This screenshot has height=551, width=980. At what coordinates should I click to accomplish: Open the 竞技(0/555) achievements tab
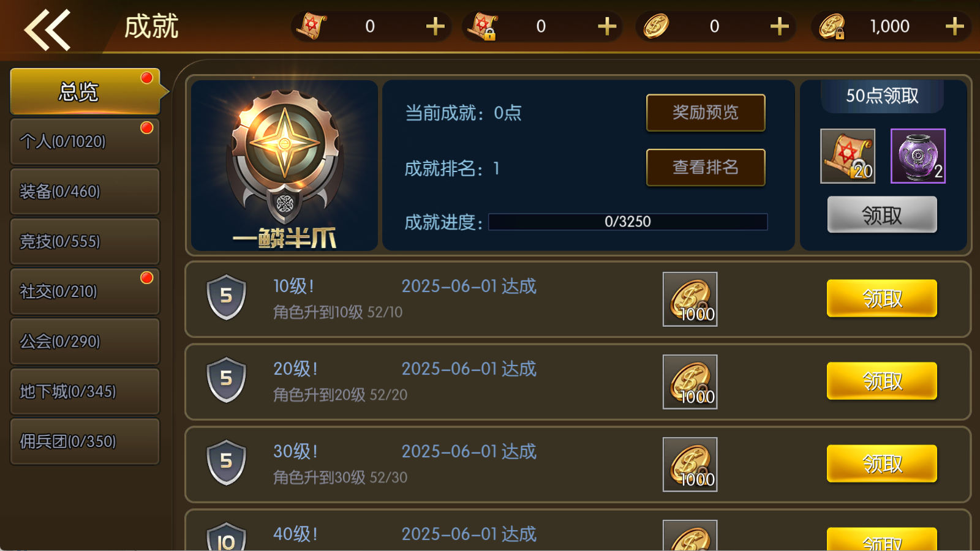85,241
